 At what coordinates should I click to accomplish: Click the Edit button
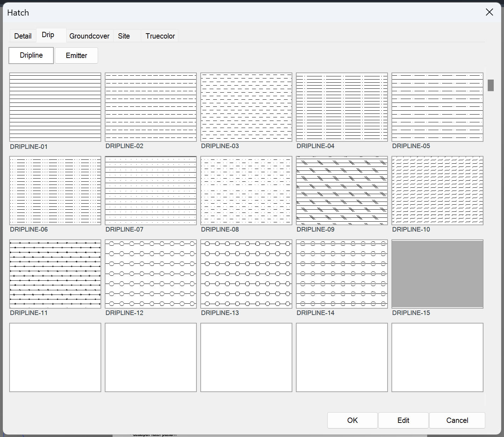[403, 420]
